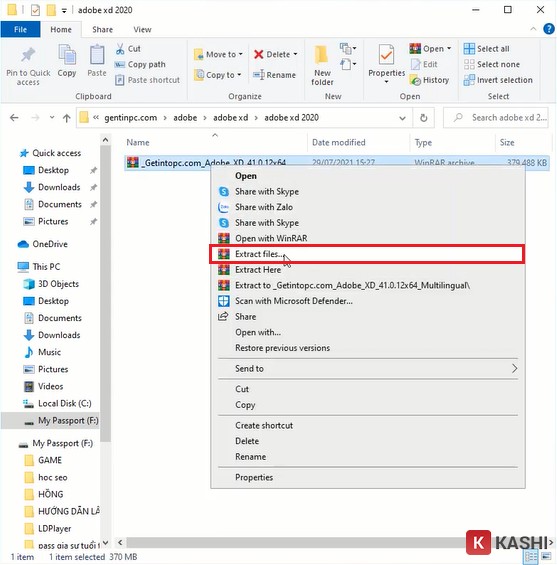Select Share with Zalo menu entry
Screen dimensions: 557x565
[x=367, y=207]
